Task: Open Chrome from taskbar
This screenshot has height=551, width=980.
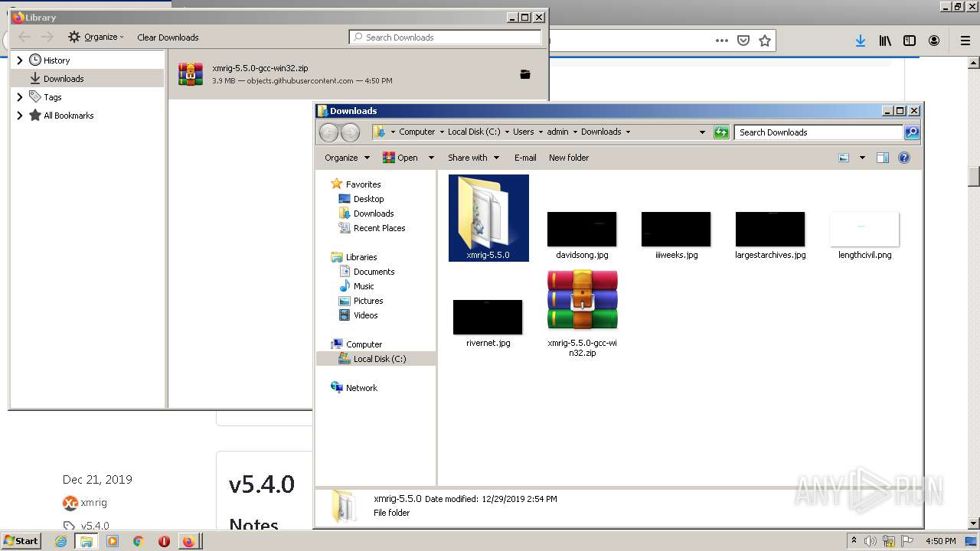Action: 139,541
